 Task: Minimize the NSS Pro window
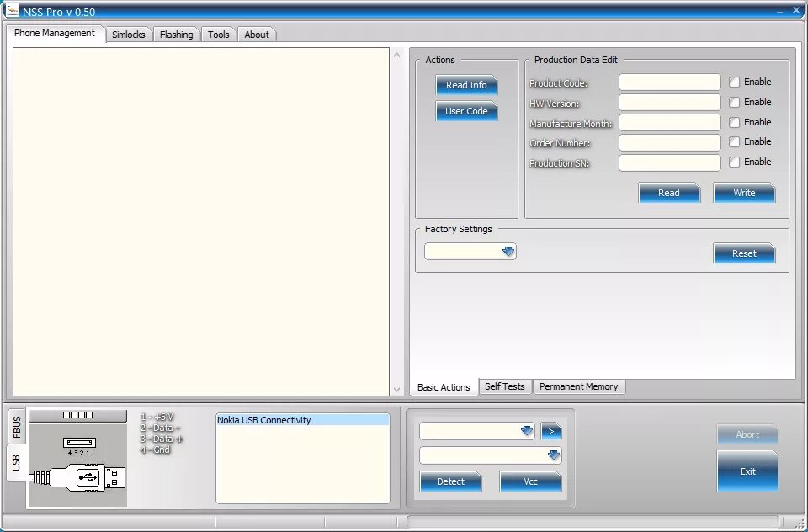[780, 11]
